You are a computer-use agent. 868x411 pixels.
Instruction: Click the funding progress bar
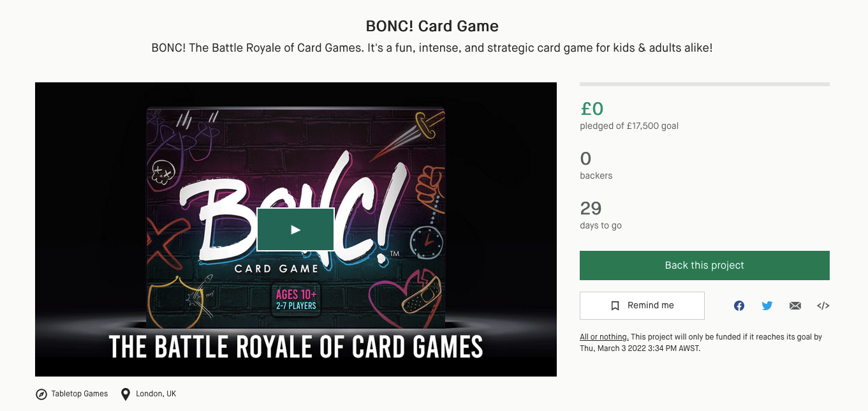(x=704, y=83)
